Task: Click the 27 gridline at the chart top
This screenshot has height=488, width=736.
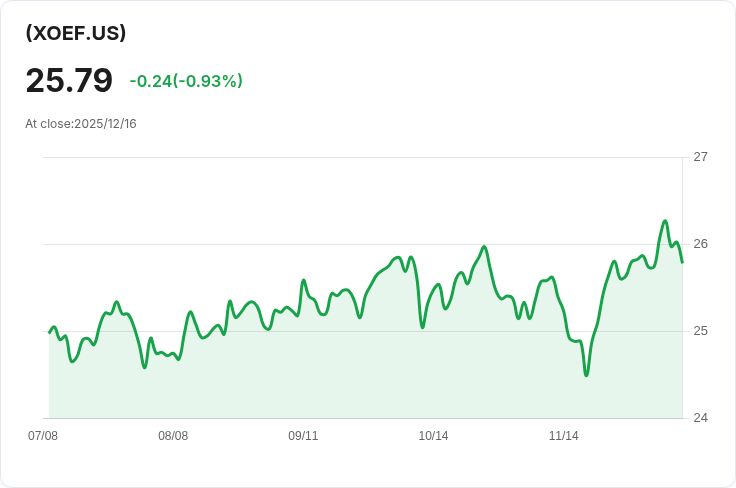Action: (x=360, y=157)
